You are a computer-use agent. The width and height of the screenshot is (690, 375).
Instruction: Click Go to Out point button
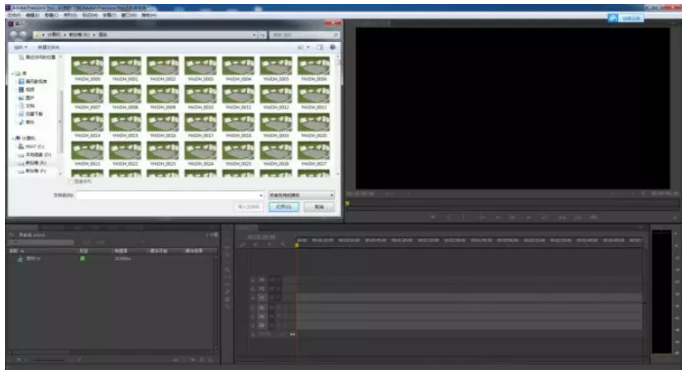pos(544,217)
